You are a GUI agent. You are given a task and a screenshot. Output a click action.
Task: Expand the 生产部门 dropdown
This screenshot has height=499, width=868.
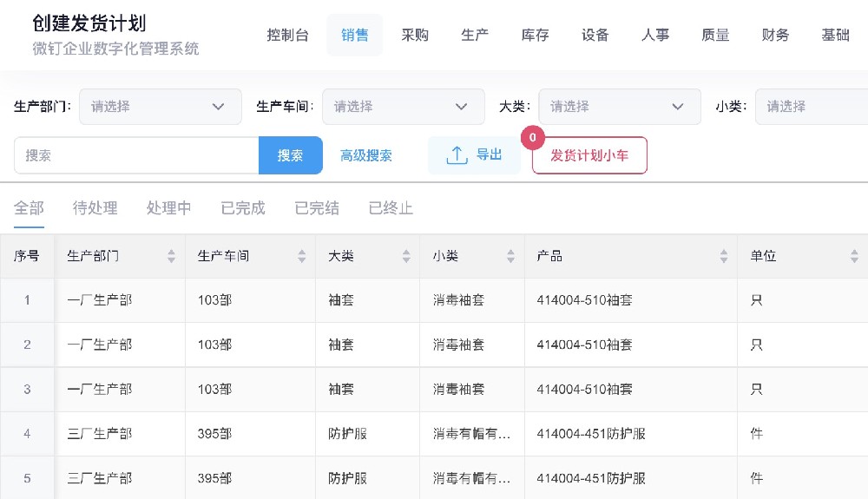pos(161,107)
